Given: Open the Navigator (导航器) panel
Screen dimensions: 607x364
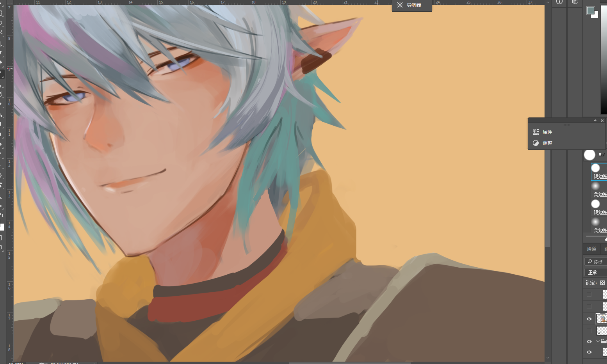Looking at the screenshot, I should (x=411, y=5).
